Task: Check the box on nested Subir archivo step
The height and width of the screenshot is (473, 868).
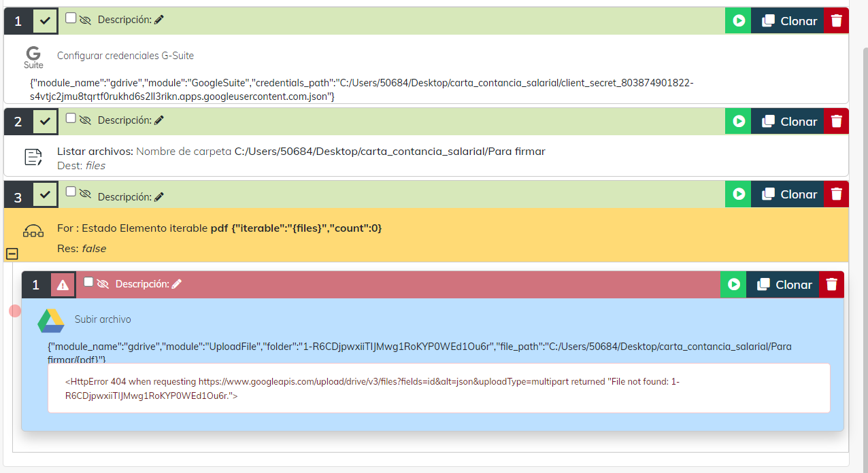Action: (x=88, y=281)
